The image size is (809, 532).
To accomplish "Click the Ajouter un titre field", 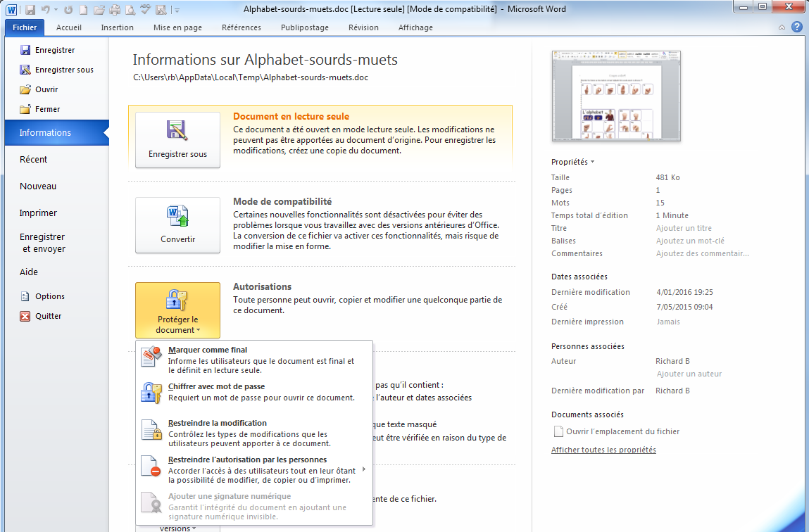I will (684, 228).
